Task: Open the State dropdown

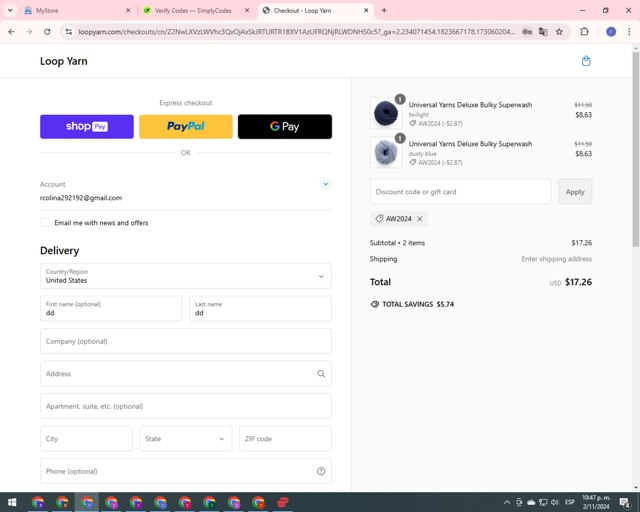Action: [186, 439]
